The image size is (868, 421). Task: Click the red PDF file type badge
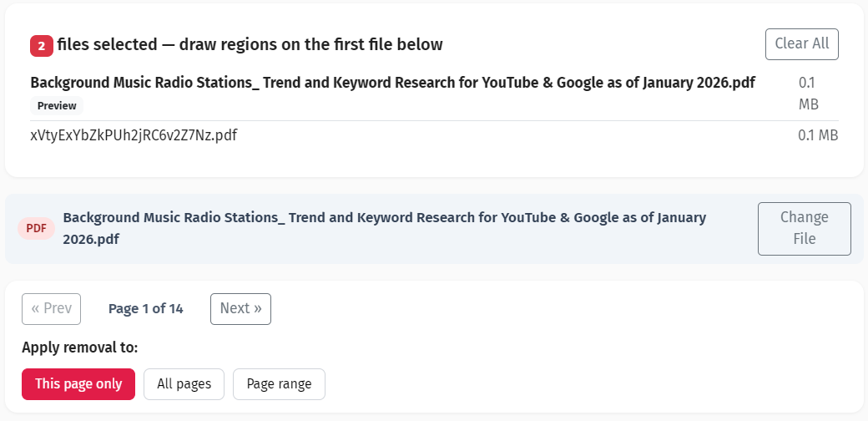click(36, 229)
